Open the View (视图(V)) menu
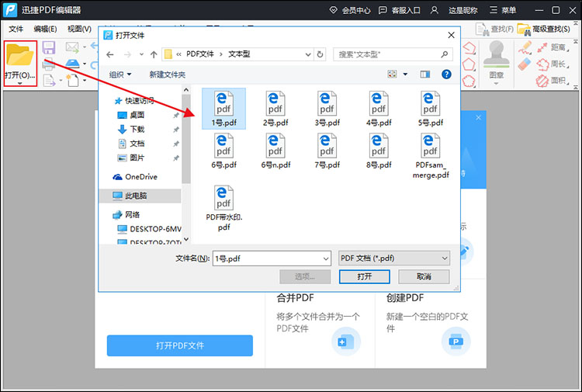Image resolution: width=582 pixels, height=392 pixels. pos(79,29)
